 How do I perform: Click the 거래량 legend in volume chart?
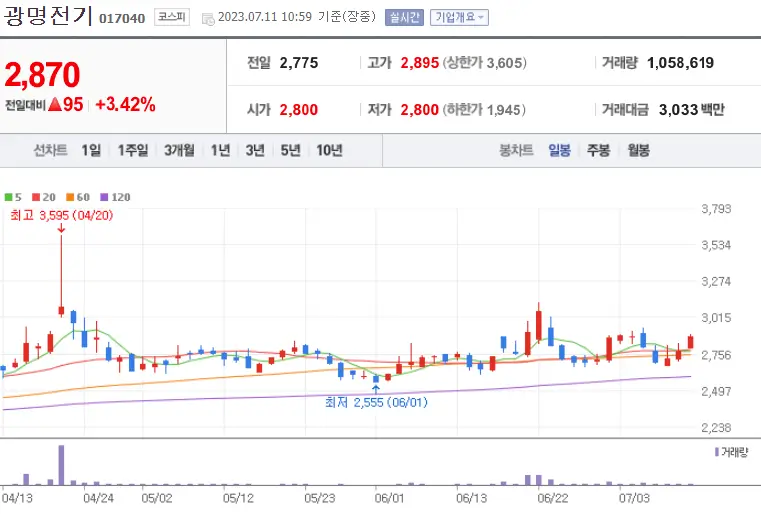731,452
